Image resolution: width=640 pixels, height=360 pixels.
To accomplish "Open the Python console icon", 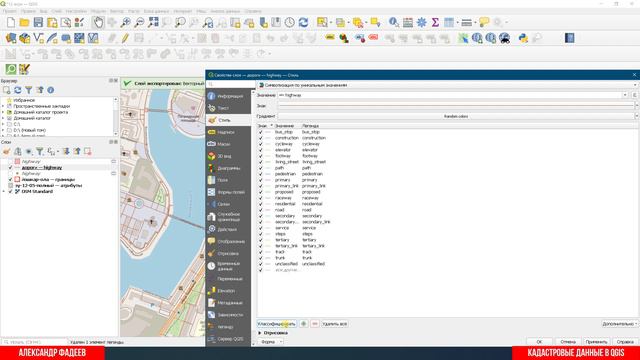I will point(523,38).
